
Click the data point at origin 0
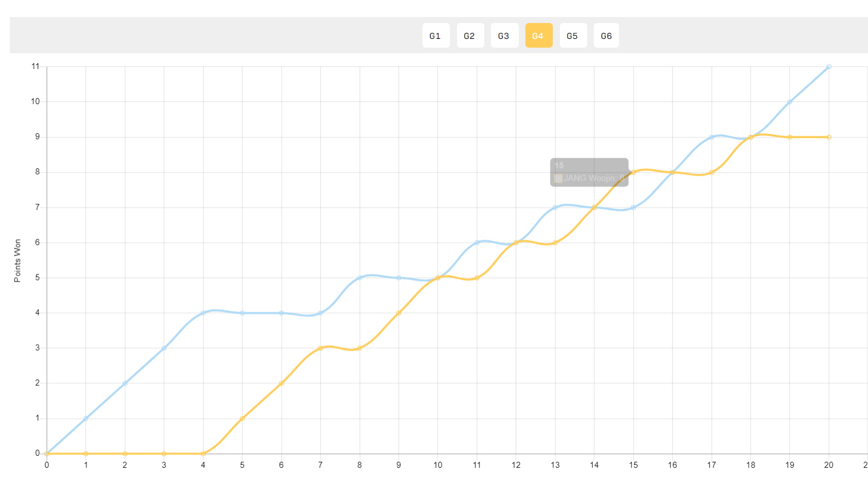point(47,454)
